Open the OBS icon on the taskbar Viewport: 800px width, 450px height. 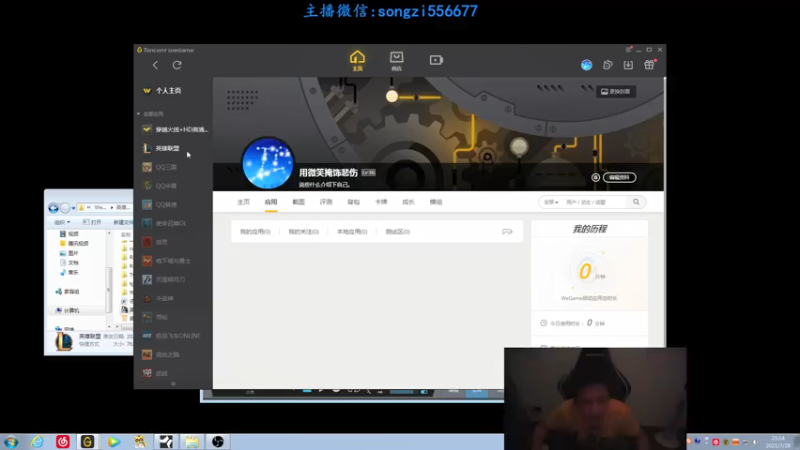pyautogui.click(x=218, y=442)
